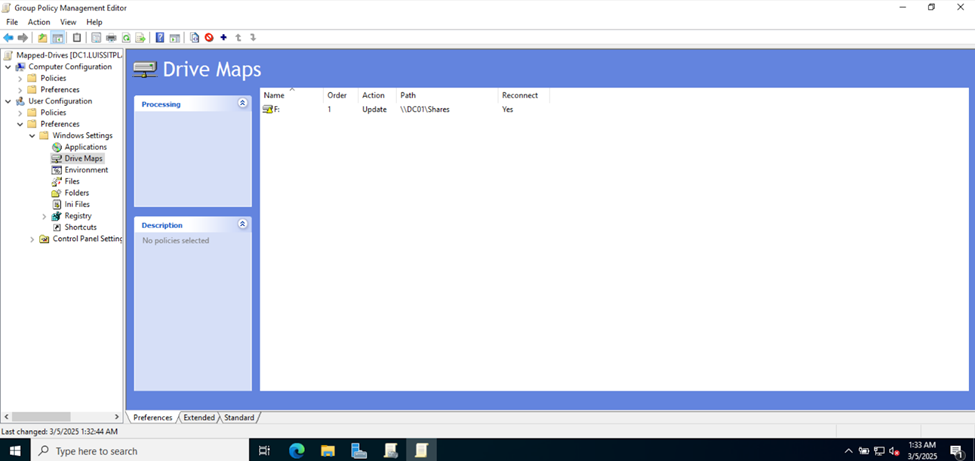Open the notification center icon
This screenshot has width=975, height=461.
click(x=957, y=451)
